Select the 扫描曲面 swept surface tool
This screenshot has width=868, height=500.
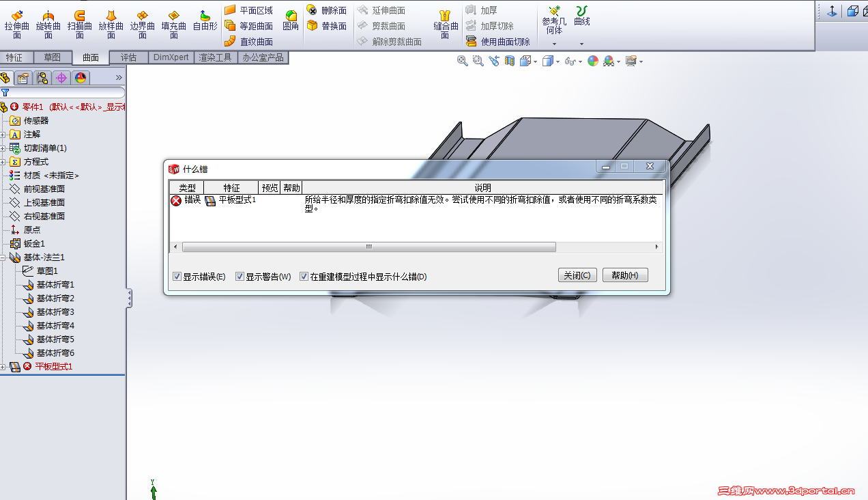coord(80,25)
